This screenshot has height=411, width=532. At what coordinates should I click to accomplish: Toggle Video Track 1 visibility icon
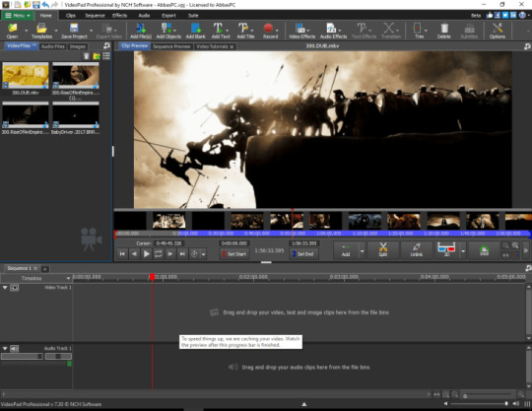[x=14, y=288]
